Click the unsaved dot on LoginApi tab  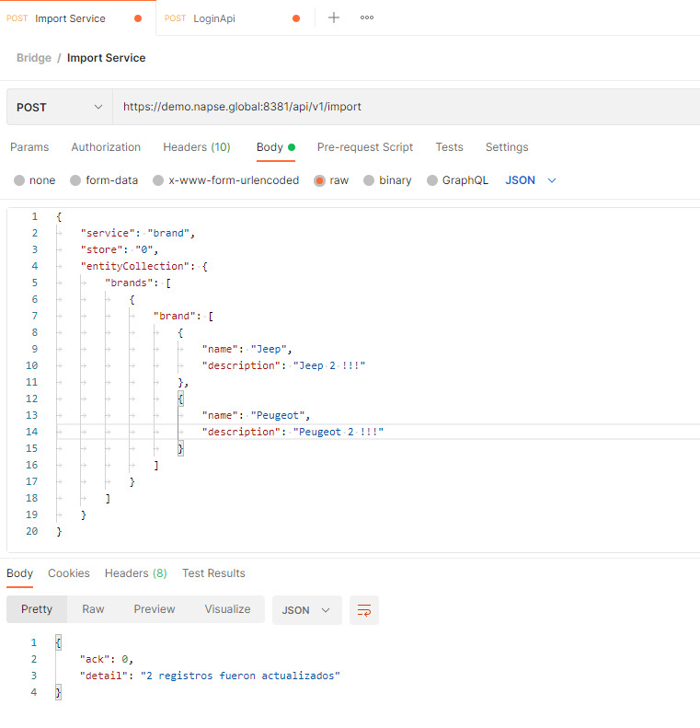296,18
